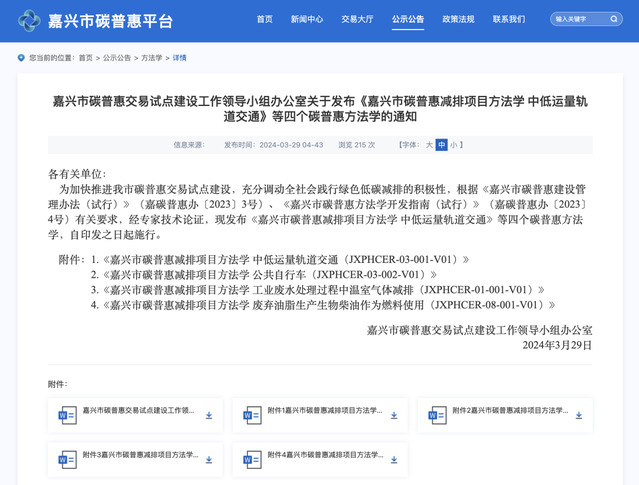The height and width of the screenshot is (485, 639).
Task: Open attachment 附件3嘉兴市碳普惠减排项目方法学 file name
Action: tap(140, 455)
